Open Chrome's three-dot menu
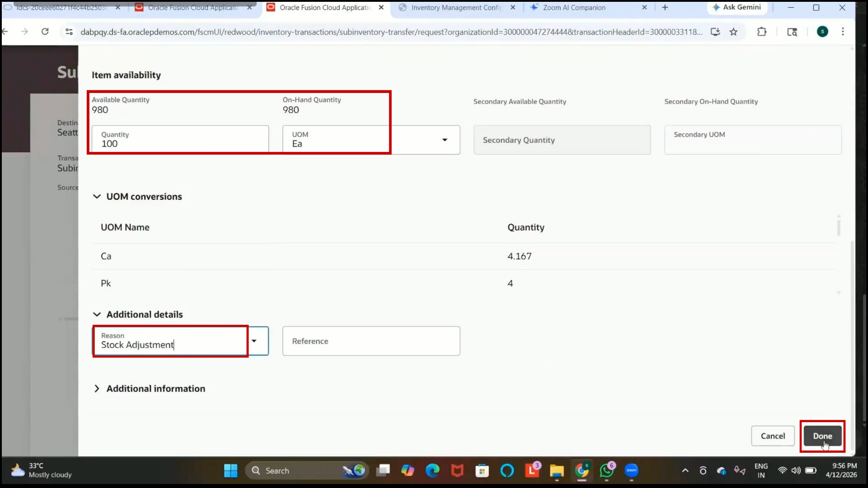868x488 pixels. tap(843, 32)
